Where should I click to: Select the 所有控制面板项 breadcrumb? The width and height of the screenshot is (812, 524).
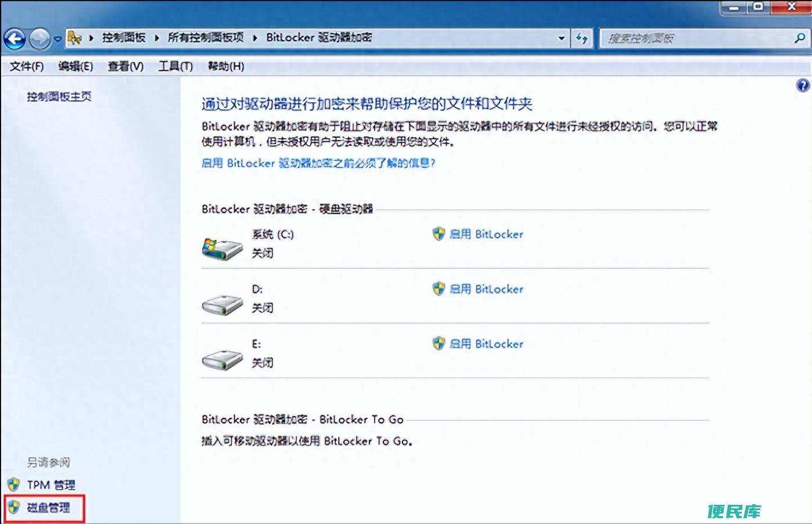click(206, 38)
